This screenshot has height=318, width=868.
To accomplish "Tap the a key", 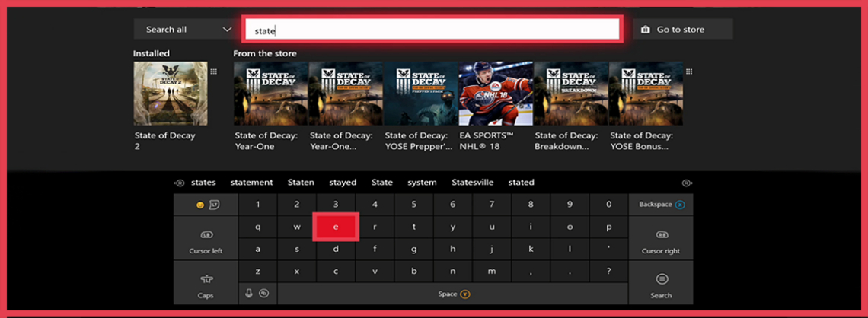I will pyautogui.click(x=258, y=249).
